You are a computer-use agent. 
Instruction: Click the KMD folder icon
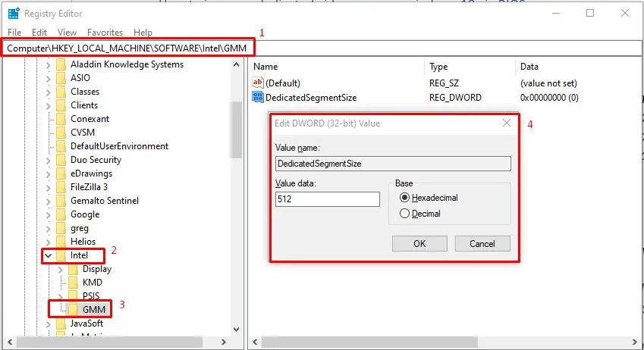(73, 283)
